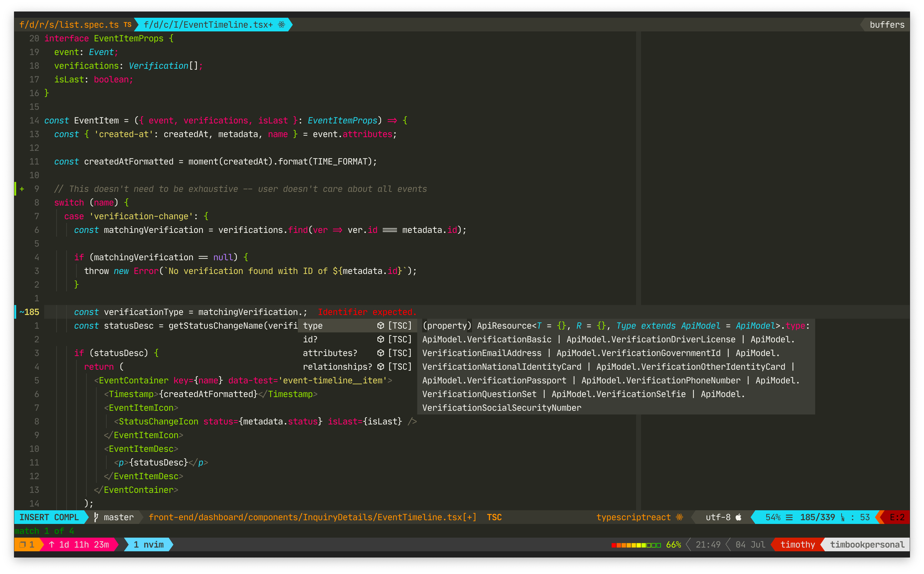Click the EventTimeline.tsx[+] file path in statusline

click(312, 517)
